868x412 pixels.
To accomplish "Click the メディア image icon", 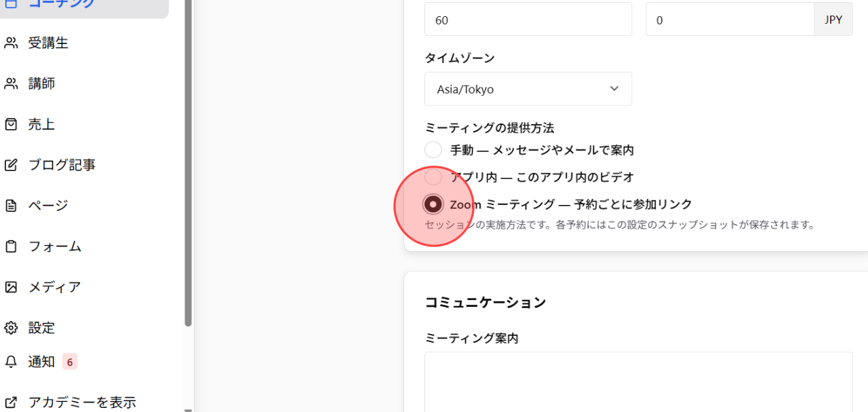I will [x=11, y=287].
